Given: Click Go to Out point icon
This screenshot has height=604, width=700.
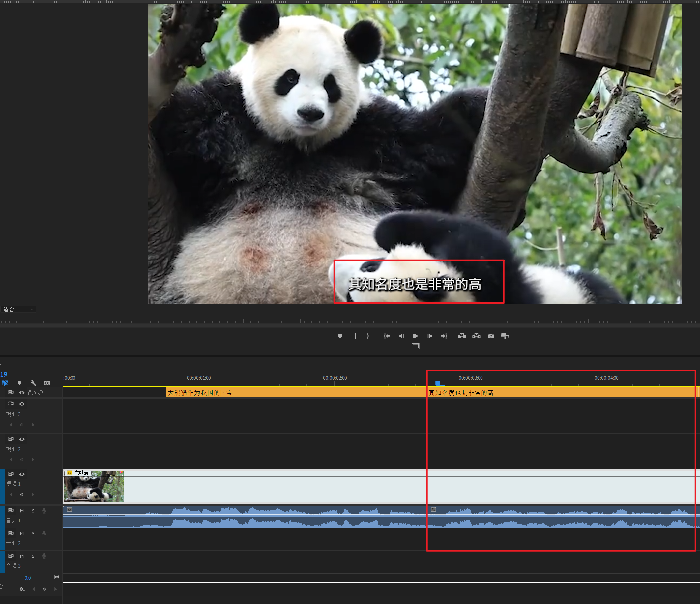Looking at the screenshot, I should (444, 336).
